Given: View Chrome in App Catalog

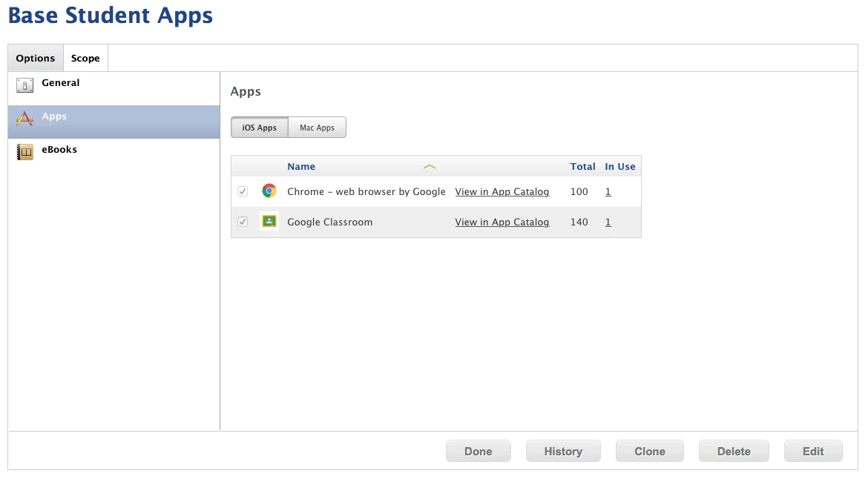Looking at the screenshot, I should pyautogui.click(x=502, y=191).
